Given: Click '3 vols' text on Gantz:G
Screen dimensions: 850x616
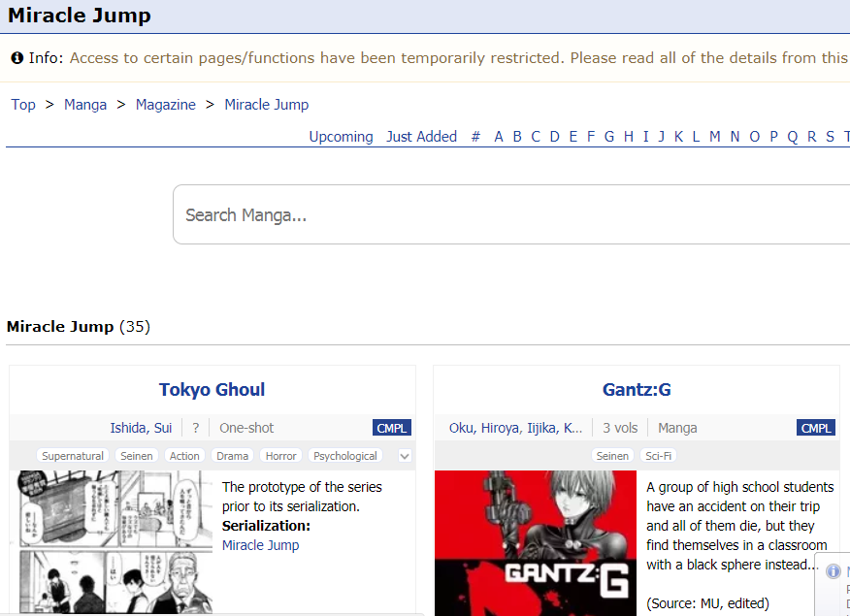Looking at the screenshot, I should coord(620,428).
